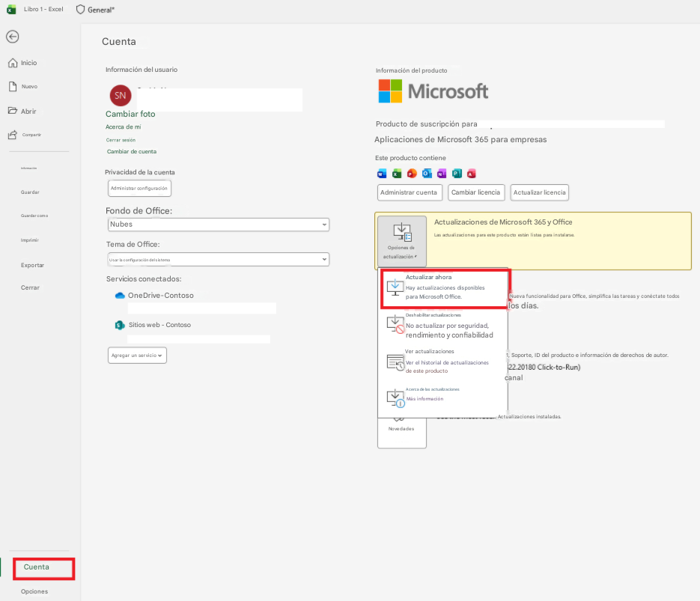
Task: Expand the Tema de Office dropdown
Action: click(x=219, y=259)
